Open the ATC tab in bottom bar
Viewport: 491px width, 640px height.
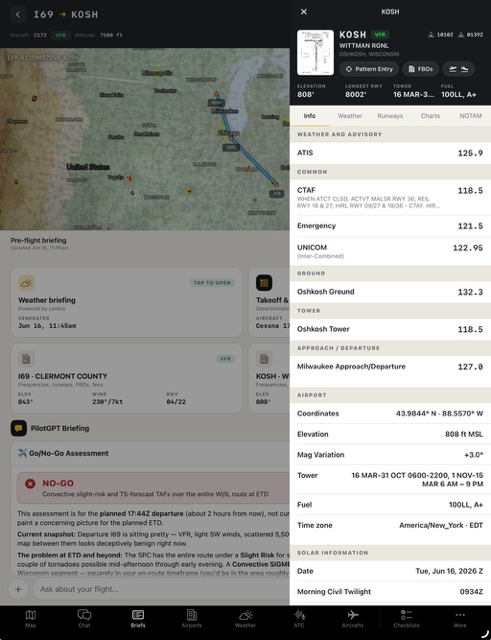pyautogui.click(x=299, y=619)
